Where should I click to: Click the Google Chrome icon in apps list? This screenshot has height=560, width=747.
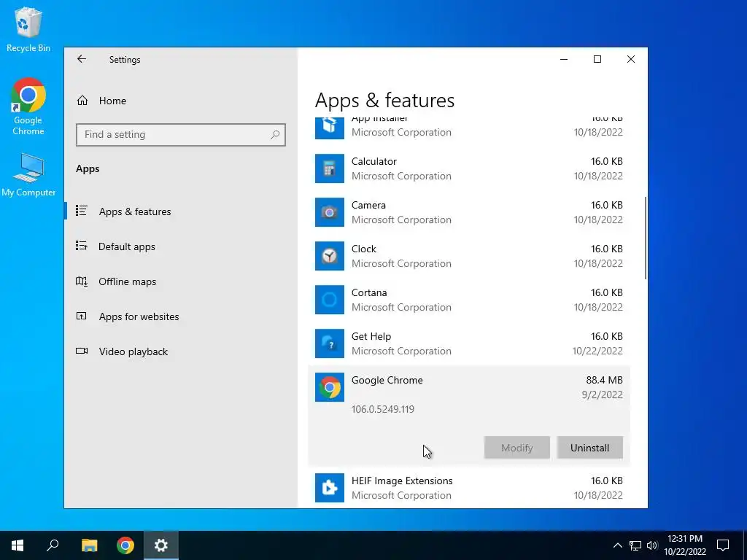pyautogui.click(x=329, y=387)
